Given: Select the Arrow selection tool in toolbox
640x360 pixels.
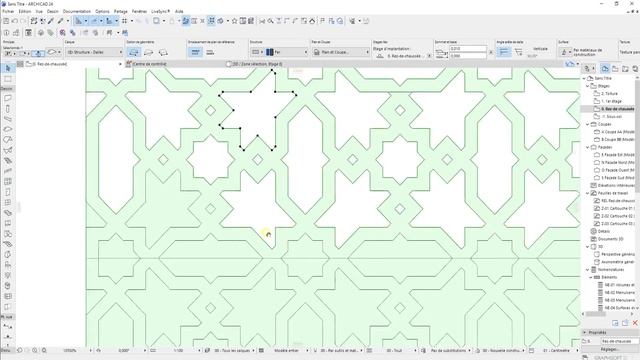Looking at the screenshot, I should (x=8, y=68).
